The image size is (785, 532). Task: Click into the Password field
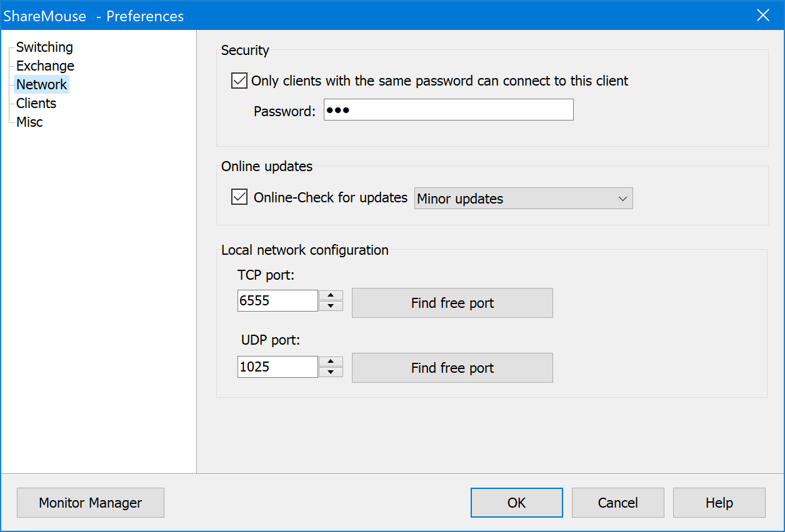coord(448,110)
